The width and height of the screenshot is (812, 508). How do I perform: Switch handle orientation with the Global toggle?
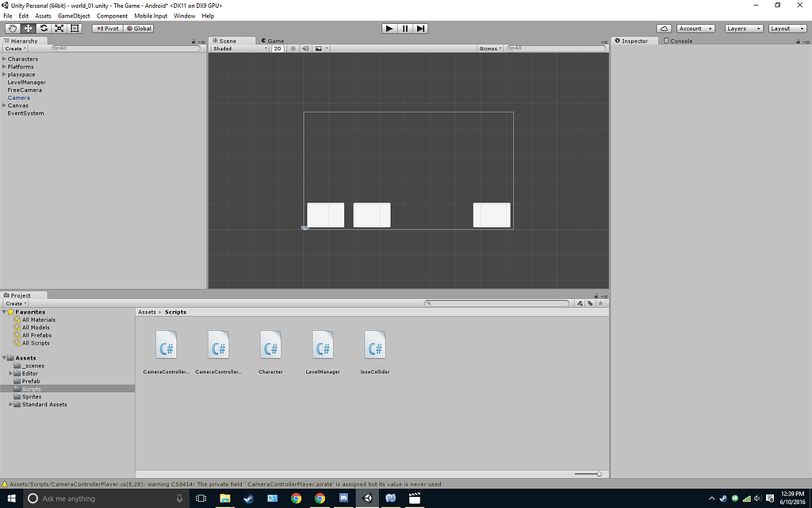click(140, 28)
